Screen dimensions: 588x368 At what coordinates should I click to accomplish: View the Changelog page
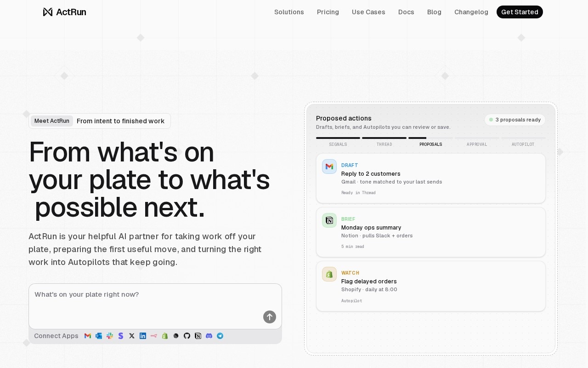471,12
